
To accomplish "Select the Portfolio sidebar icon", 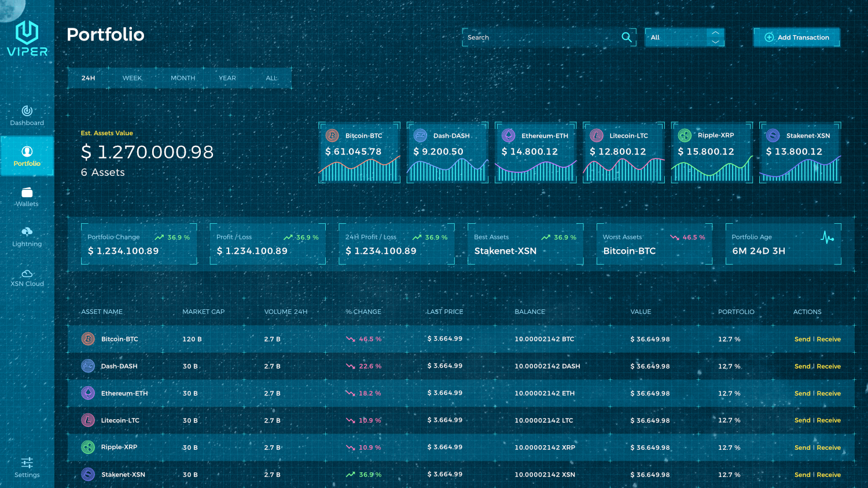I will click(27, 151).
